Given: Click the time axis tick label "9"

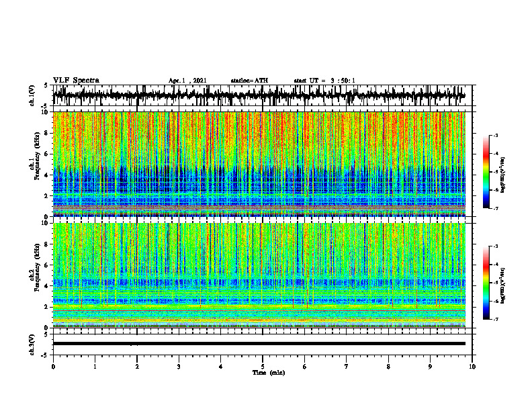Looking at the screenshot, I should pyautogui.click(x=430, y=366).
